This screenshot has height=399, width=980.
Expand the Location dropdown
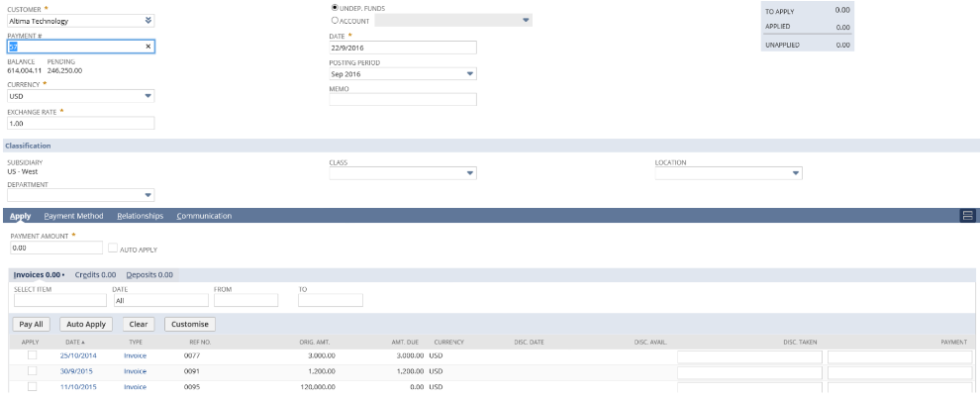[x=795, y=173]
